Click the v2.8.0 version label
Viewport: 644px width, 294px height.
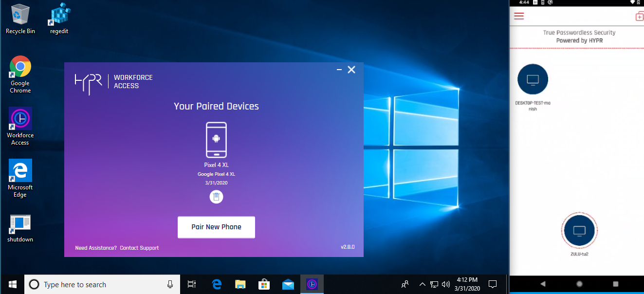[x=348, y=247]
